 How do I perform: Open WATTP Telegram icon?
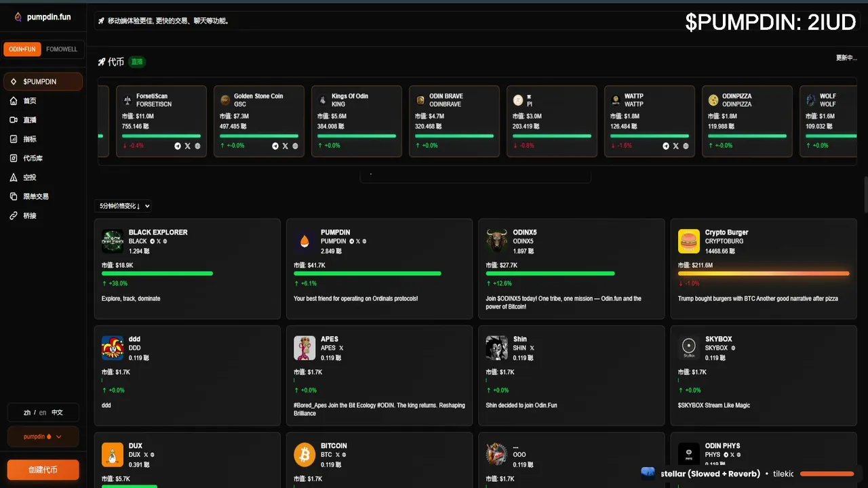point(666,146)
